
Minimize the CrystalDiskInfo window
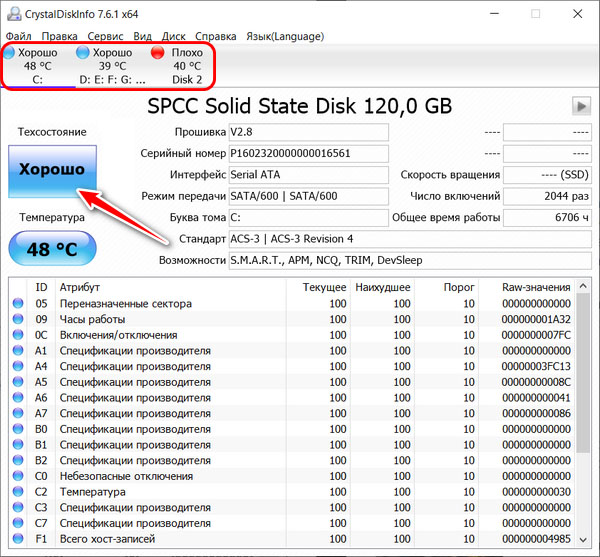(494, 14)
